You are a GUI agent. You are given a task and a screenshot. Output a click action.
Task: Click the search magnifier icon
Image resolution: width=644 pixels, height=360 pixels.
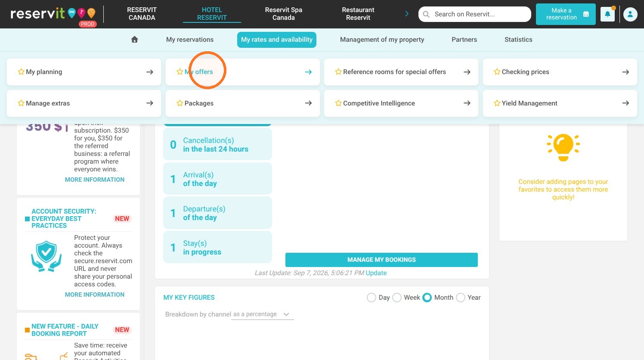[x=426, y=14]
